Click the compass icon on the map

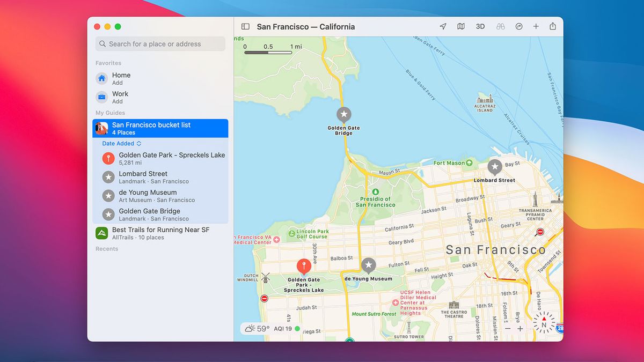click(x=544, y=323)
